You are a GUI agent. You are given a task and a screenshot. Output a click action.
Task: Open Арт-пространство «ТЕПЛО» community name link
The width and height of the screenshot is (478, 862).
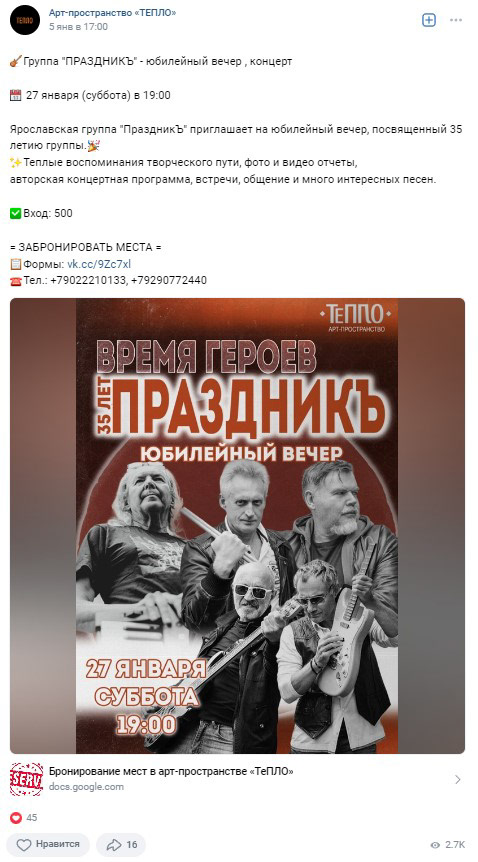[x=113, y=13]
